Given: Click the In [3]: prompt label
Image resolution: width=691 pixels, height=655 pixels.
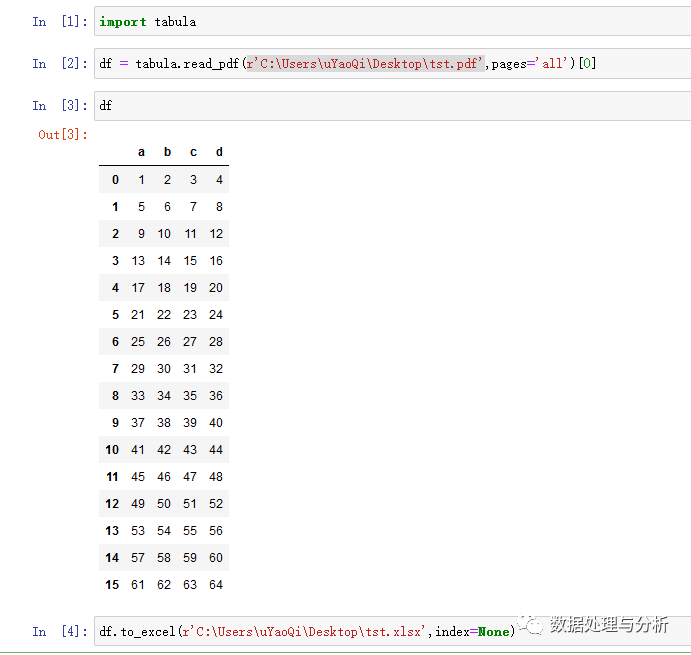Looking at the screenshot, I should coord(60,106).
